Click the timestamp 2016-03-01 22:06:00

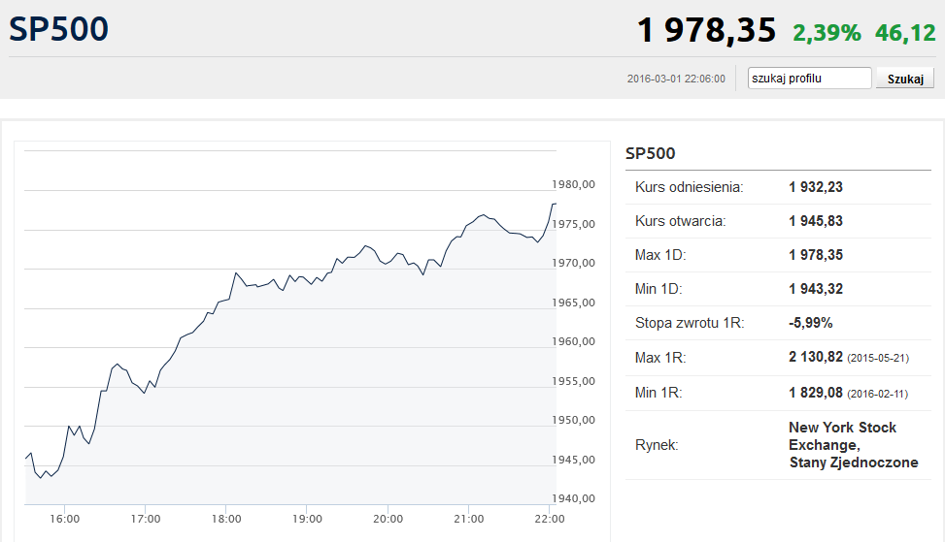coord(676,79)
